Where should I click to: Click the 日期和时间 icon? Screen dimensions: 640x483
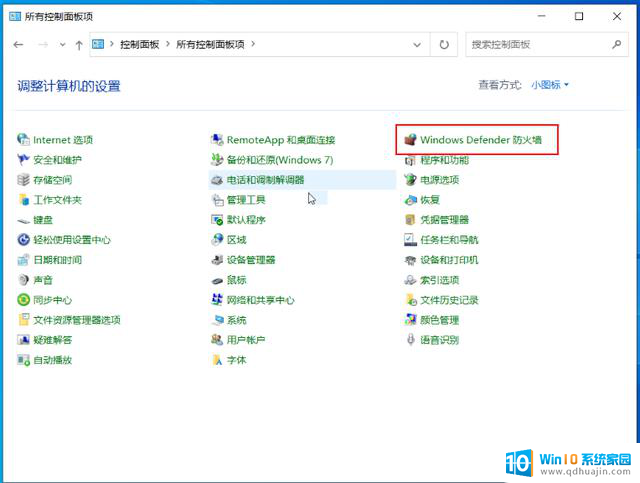point(23,260)
